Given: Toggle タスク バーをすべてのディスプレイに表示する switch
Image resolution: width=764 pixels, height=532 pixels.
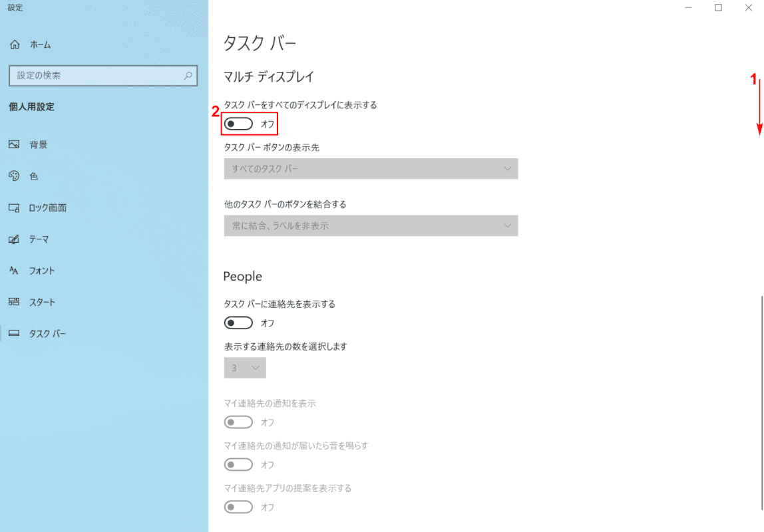Looking at the screenshot, I should point(238,124).
